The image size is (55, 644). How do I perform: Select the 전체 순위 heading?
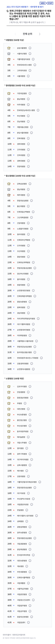click(x=27, y=34)
